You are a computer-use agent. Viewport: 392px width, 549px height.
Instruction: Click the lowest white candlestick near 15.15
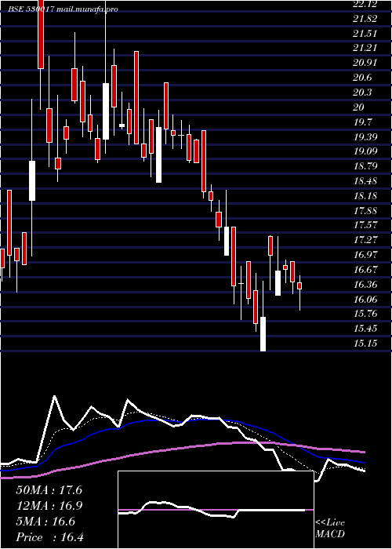coord(263,333)
